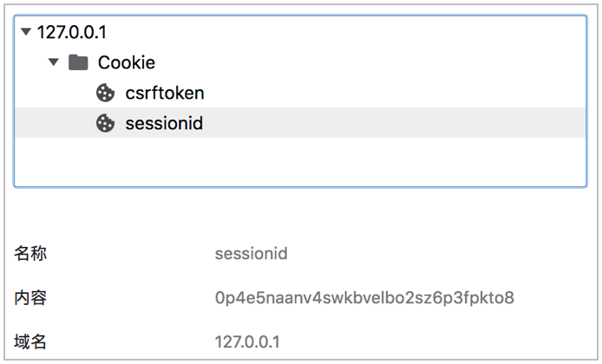Screen dimensions: 602x364
Task: Collapse the 127.0.0.1 site tree node
Action: coord(26,33)
